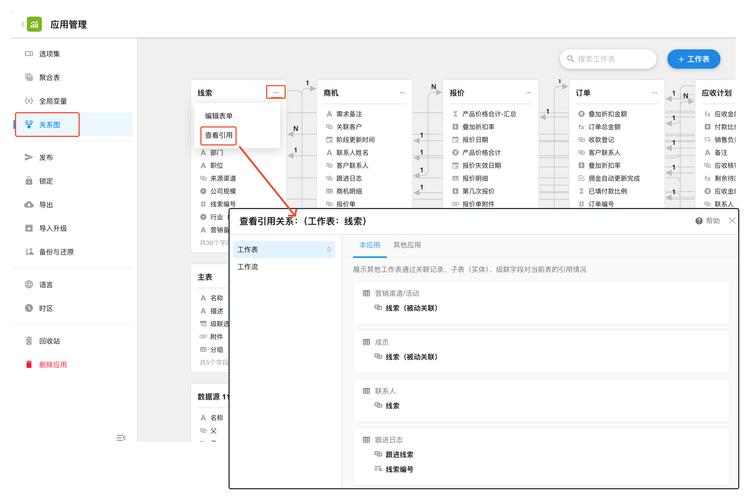Switch to the 本应用 tab
750x500 pixels.
tap(370, 245)
